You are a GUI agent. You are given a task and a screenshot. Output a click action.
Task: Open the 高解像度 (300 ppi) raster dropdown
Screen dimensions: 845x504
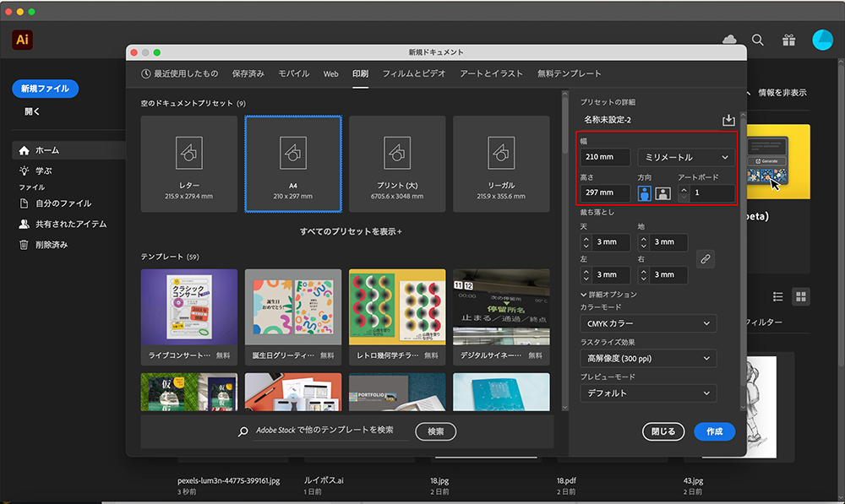click(648, 359)
